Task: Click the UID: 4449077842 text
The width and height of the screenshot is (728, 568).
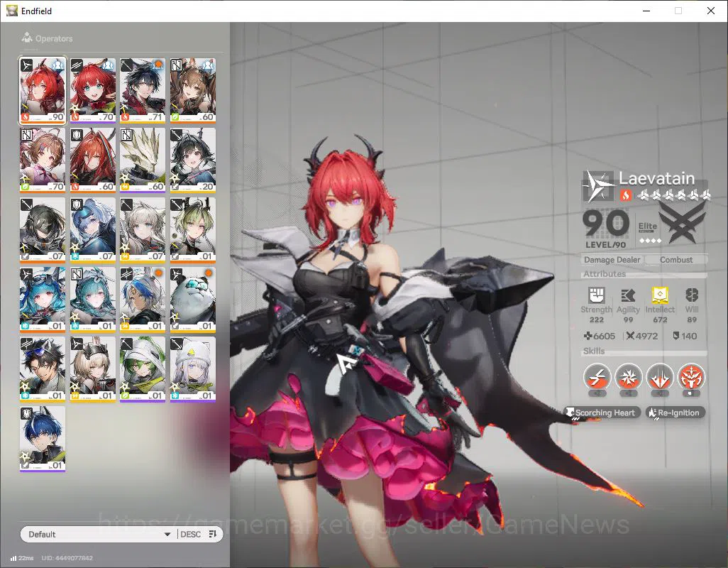Action: pyautogui.click(x=67, y=558)
